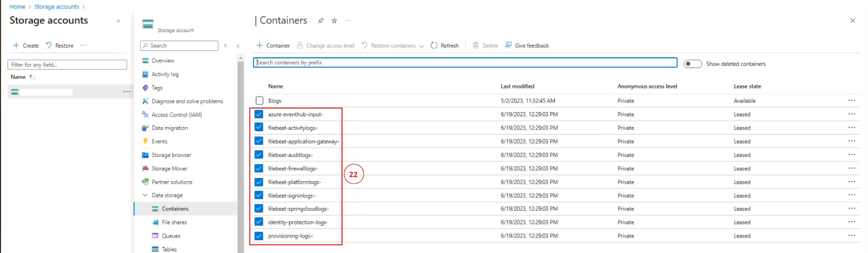Close the Containers blade

852,21
